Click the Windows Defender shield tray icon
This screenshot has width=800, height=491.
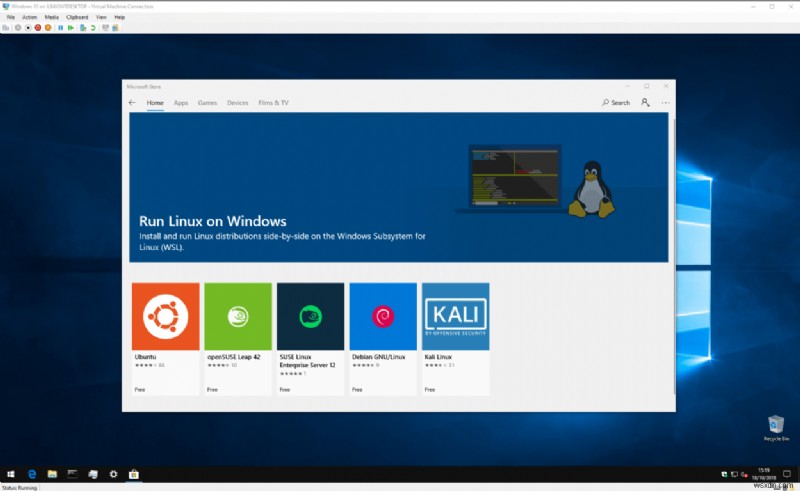pos(724,475)
